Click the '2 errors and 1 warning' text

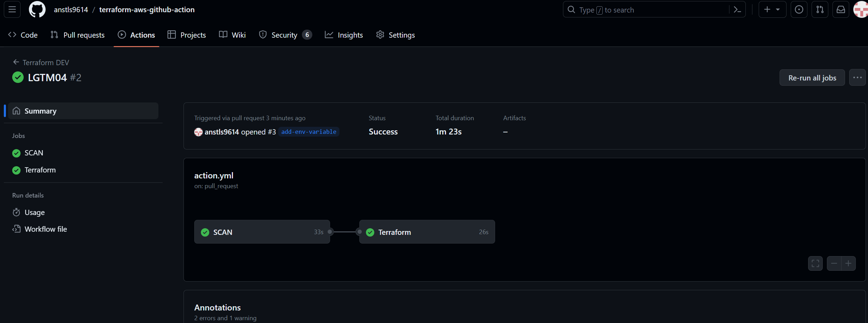(225, 318)
